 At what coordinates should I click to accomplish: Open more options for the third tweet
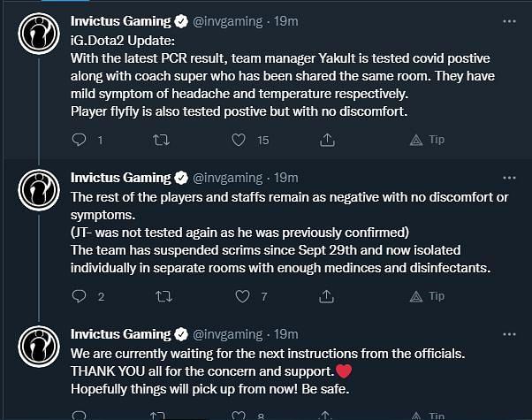508,334
